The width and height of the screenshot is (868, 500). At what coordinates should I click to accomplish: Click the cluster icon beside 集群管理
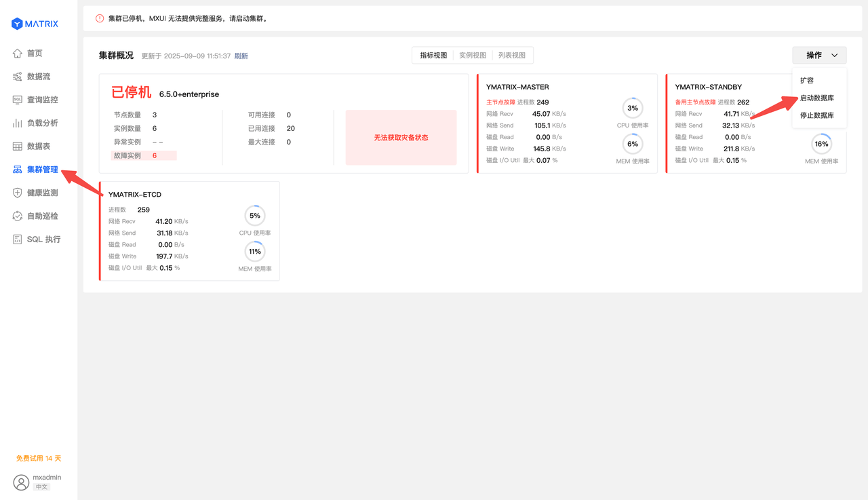pyautogui.click(x=18, y=170)
